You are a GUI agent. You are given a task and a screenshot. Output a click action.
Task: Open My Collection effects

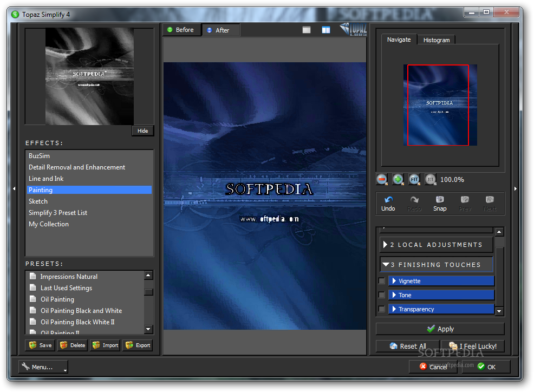pos(89,224)
